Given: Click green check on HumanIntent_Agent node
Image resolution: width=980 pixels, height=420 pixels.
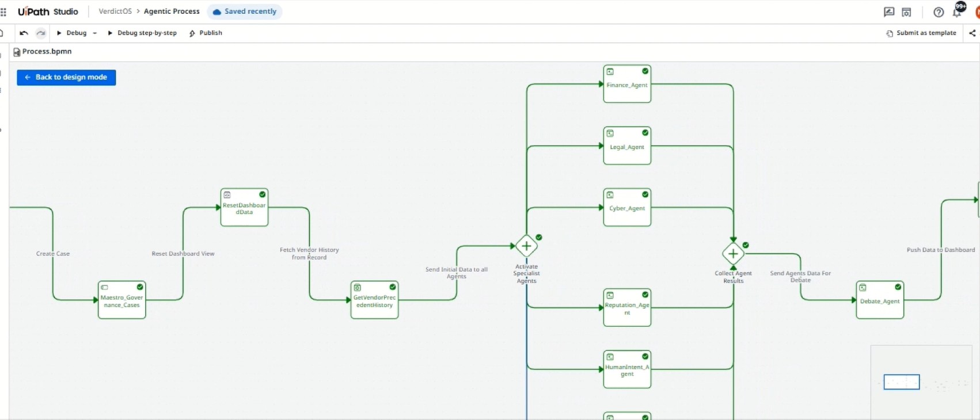Looking at the screenshot, I should (645, 357).
